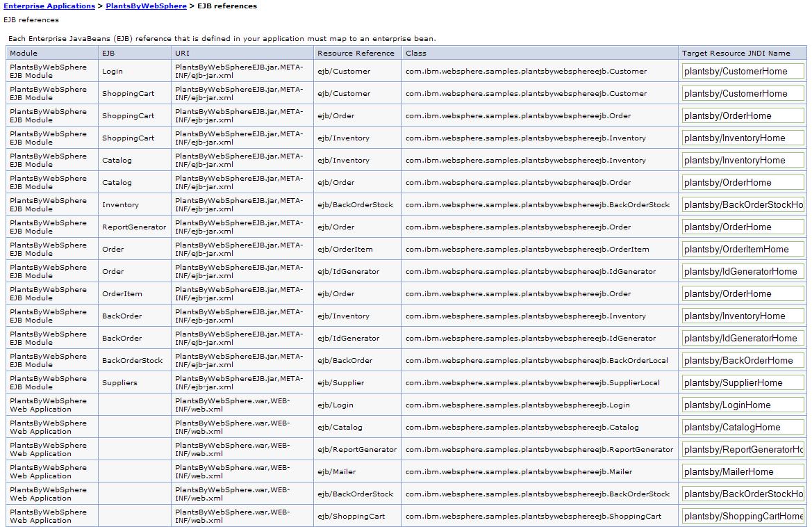
Task: Select the Resource Reference column header
Action: 356,53
